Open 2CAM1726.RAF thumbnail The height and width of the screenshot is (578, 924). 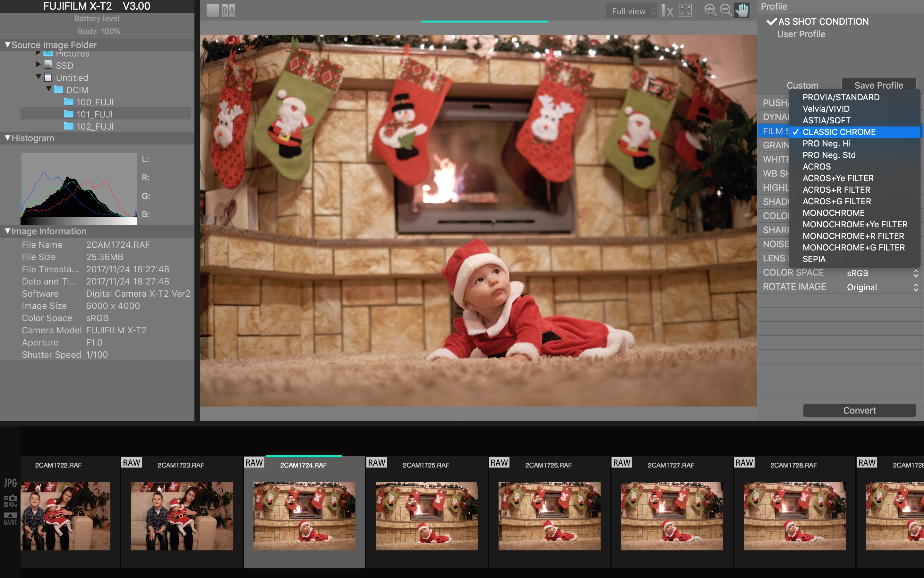(x=550, y=516)
